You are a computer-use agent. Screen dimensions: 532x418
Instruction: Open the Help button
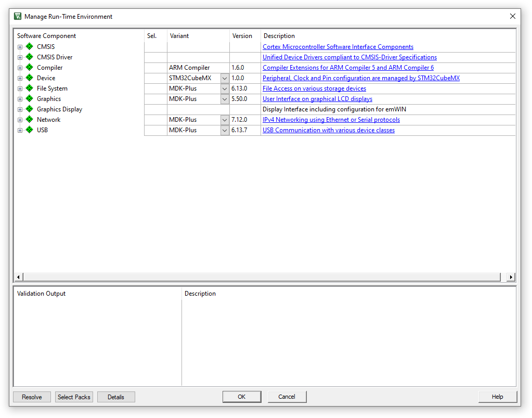[497, 397]
